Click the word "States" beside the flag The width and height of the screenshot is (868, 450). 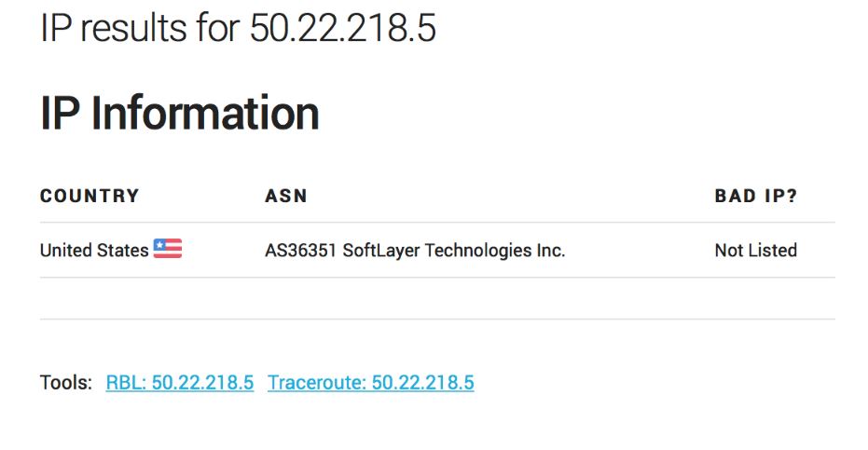(x=125, y=251)
